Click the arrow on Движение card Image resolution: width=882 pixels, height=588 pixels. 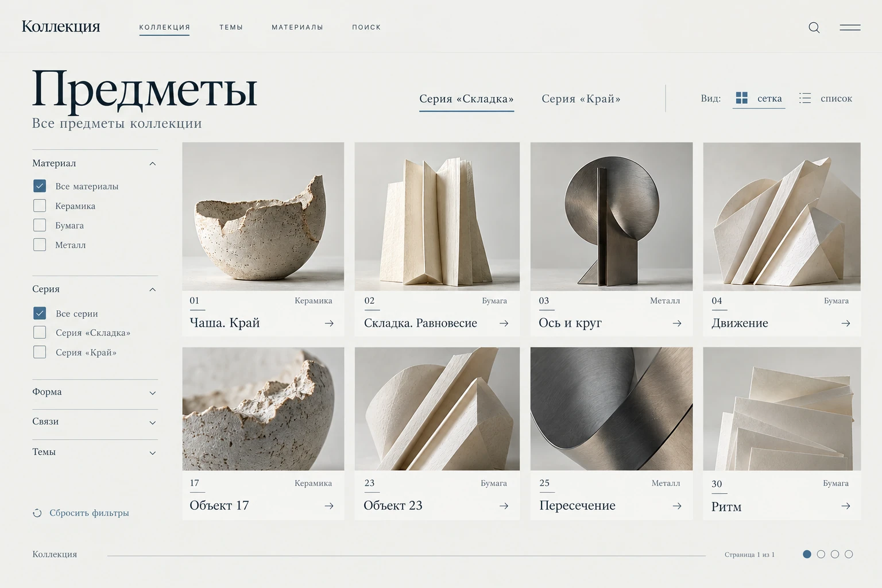tap(845, 323)
